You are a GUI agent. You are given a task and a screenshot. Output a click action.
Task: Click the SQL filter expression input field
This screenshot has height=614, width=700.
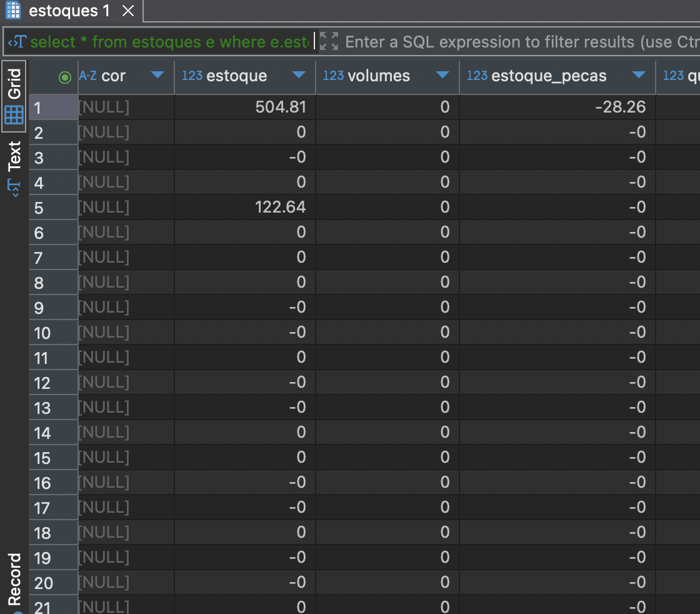click(x=519, y=42)
